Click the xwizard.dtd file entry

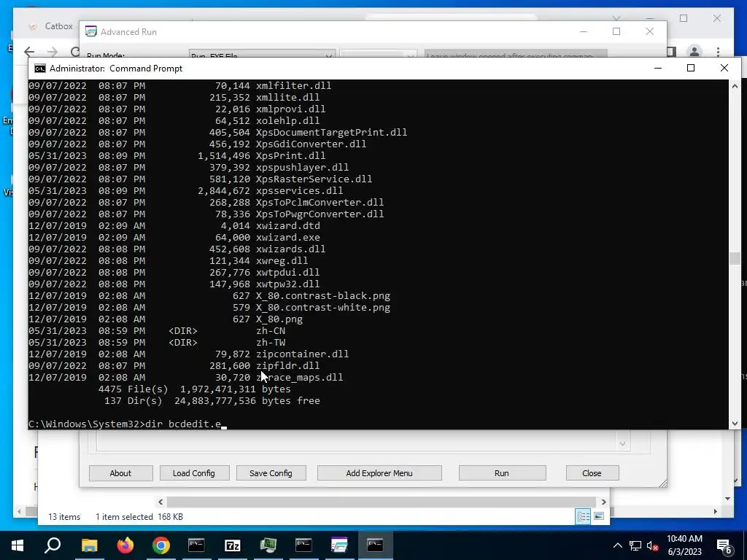[x=287, y=226]
